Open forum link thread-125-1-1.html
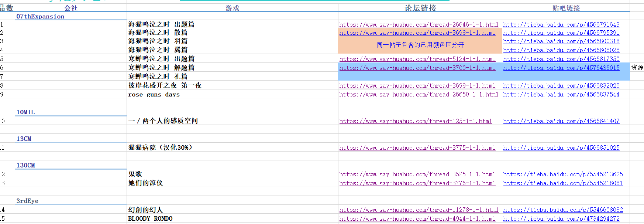 coord(416,121)
